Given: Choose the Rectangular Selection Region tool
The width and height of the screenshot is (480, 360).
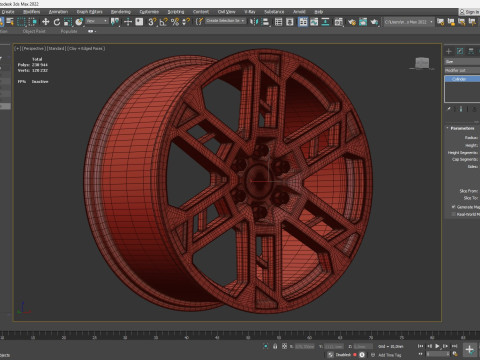Looking at the screenshot, I should click(x=21, y=22).
